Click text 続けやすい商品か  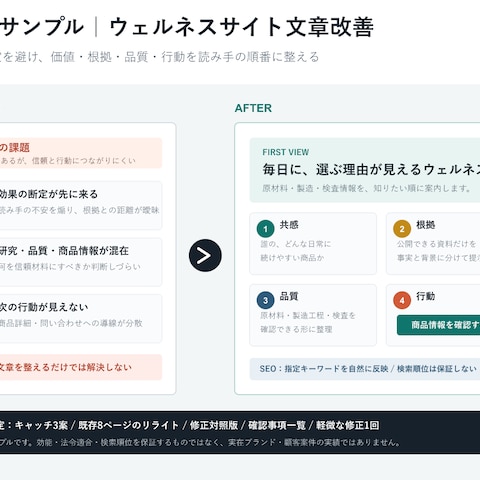click(x=292, y=258)
